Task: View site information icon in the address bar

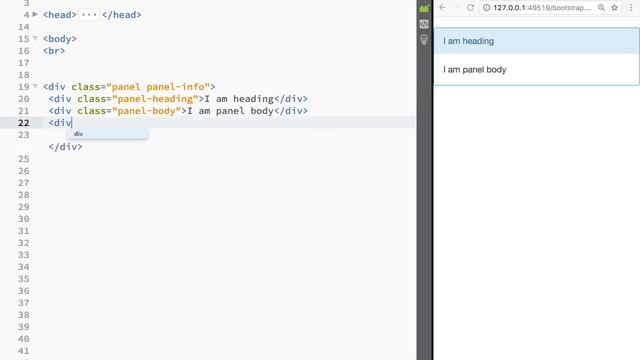Action: pos(487,7)
